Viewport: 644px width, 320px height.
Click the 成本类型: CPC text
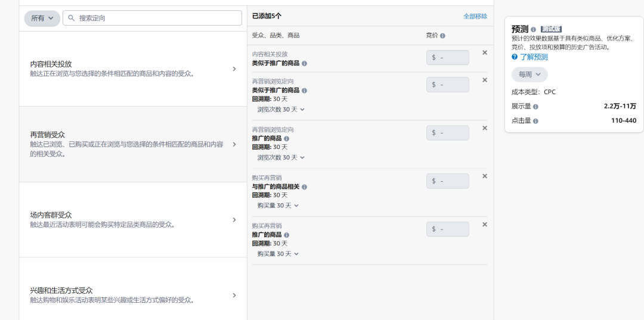534,92
